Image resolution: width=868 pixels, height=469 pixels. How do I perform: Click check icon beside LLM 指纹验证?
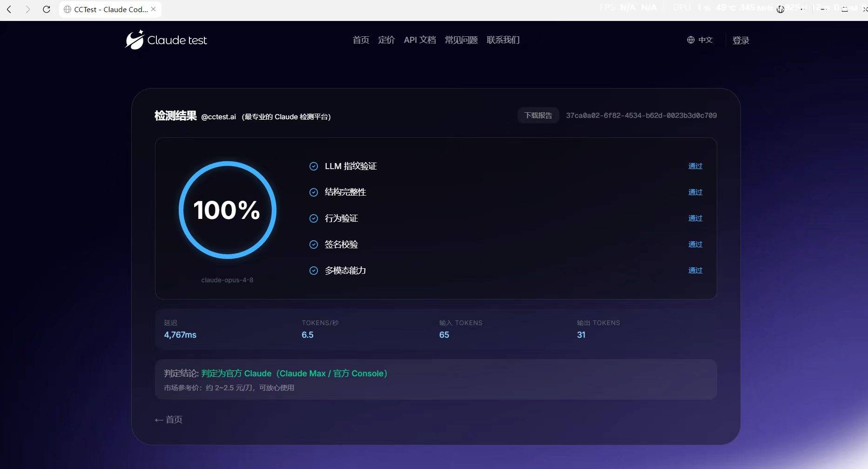pyautogui.click(x=314, y=166)
